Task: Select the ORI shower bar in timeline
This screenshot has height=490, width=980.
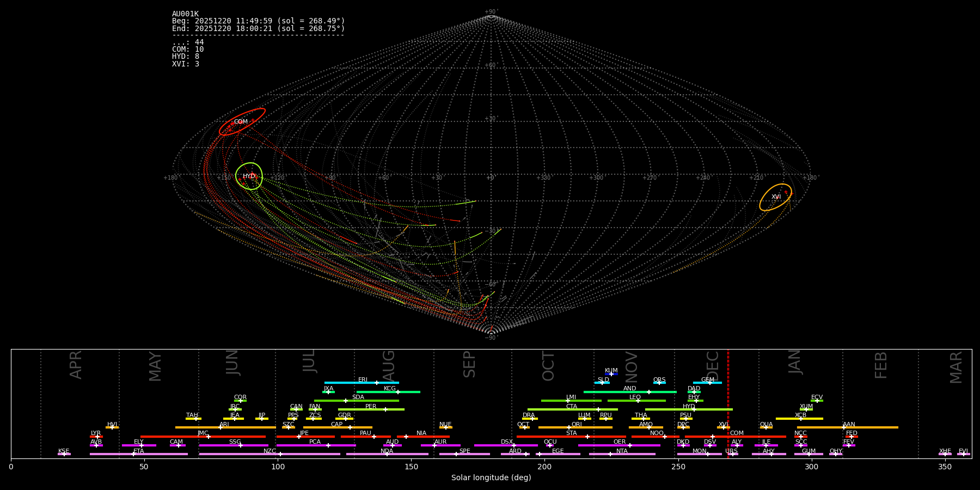Action: 575,427
